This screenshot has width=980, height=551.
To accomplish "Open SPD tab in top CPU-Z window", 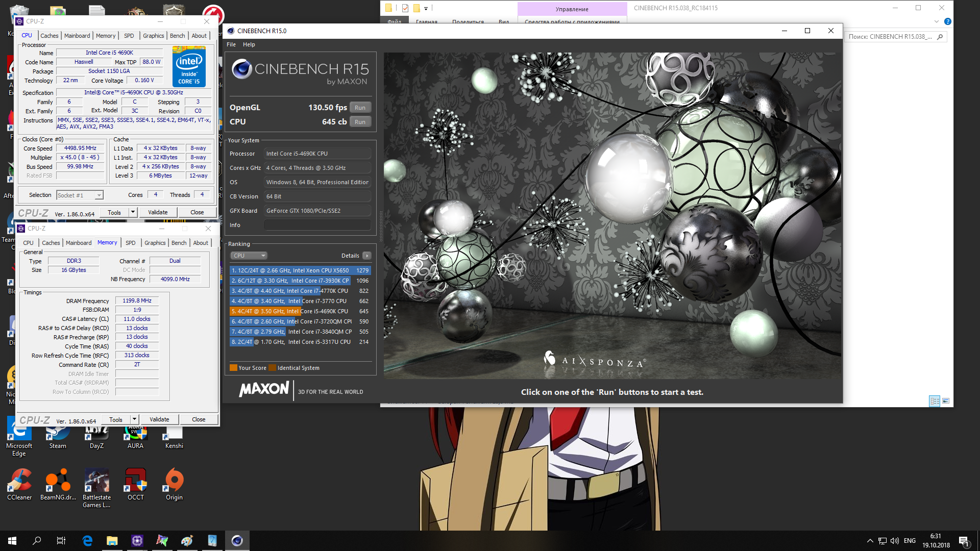I will pyautogui.click(x=129, y=36).
